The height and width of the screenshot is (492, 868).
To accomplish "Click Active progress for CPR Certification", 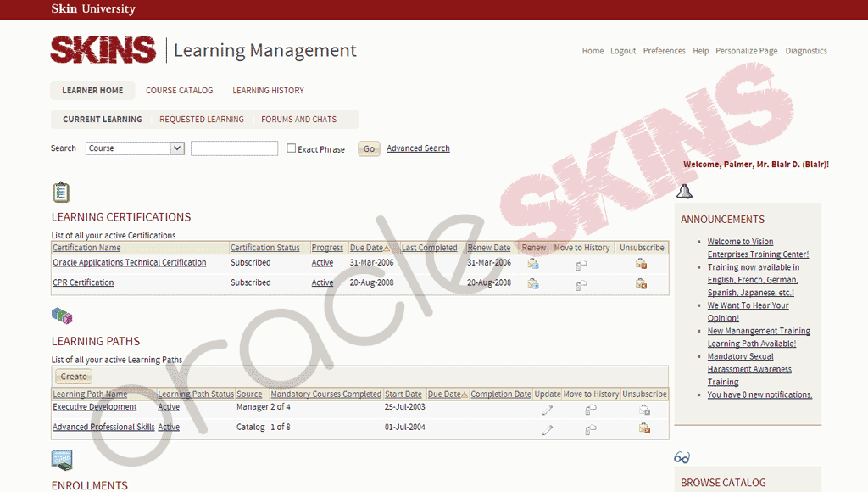I will 322,282.
